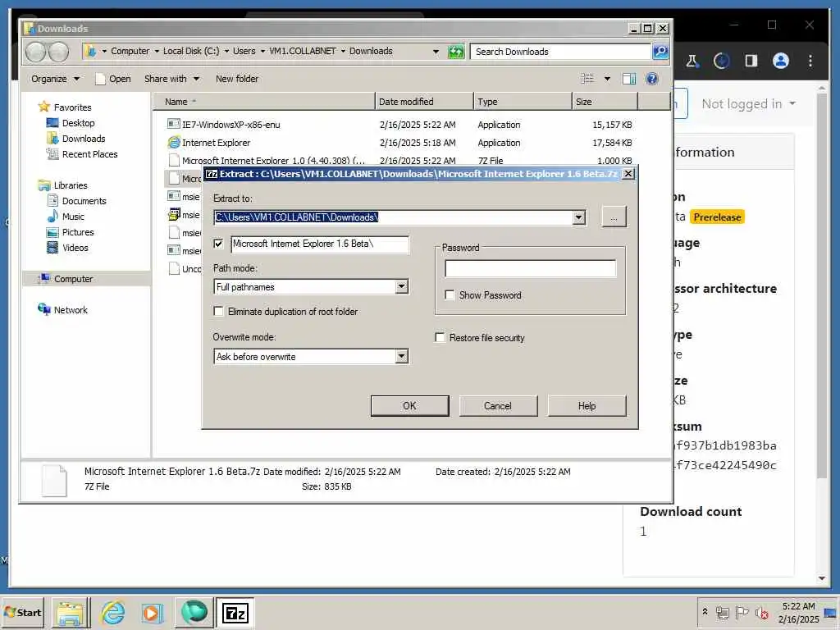This screenshot has width=840, height=630.
Task: Enable Eliminate duplication of root folder
Action: click(x=218, y=311)
